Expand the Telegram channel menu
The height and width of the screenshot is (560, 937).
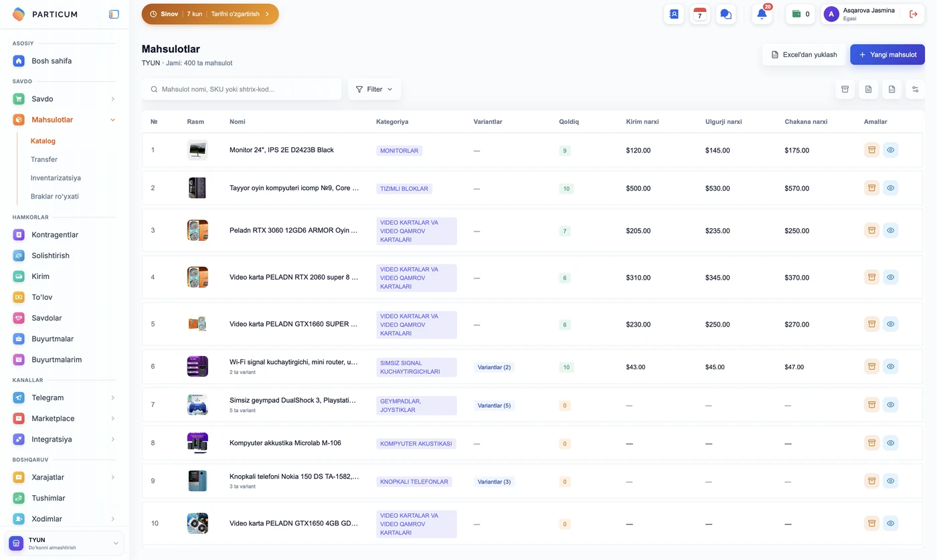(64, 397)
